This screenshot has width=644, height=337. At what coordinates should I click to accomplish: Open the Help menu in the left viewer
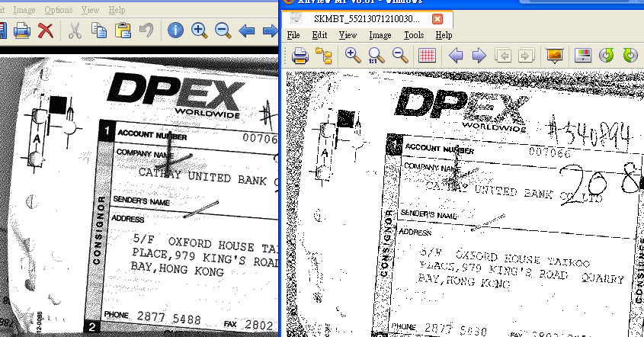117,10
